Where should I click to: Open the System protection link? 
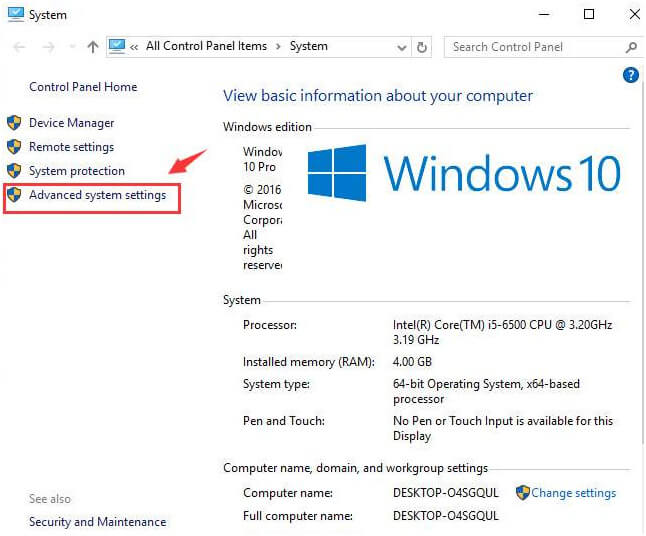pyautogui.click(x=77, y=171)
